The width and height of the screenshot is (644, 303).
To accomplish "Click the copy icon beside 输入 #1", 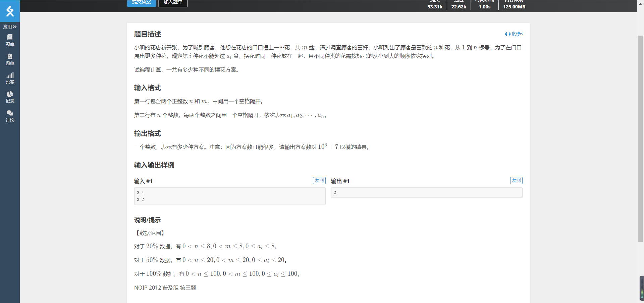I will coord(319,180).
